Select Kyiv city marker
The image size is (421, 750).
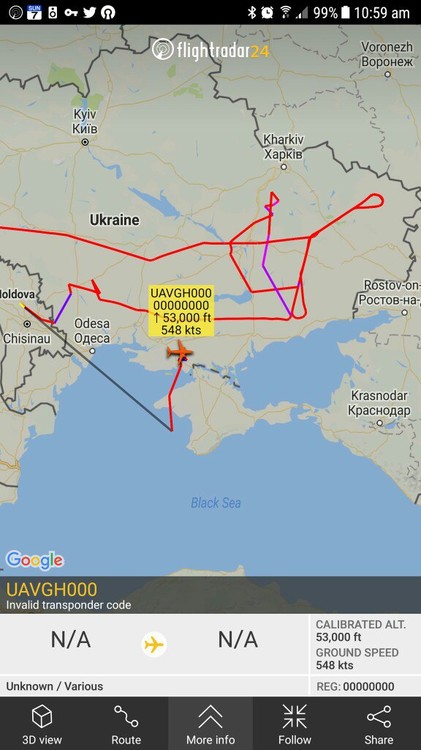click(85, 142)
